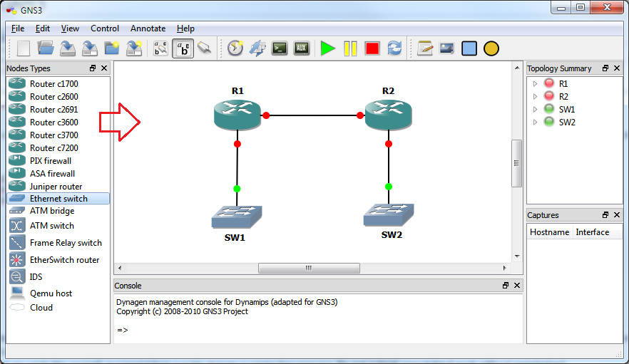Click the Reload all devices icon
This screenshot has width=629, height=364.
pos(394,48)
